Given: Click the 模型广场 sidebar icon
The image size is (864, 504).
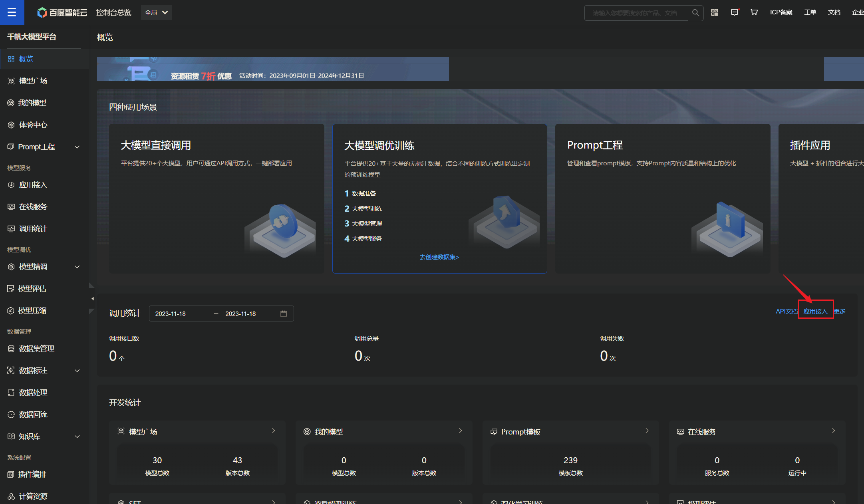Looking at the screenshot, I should coord(11,81).
